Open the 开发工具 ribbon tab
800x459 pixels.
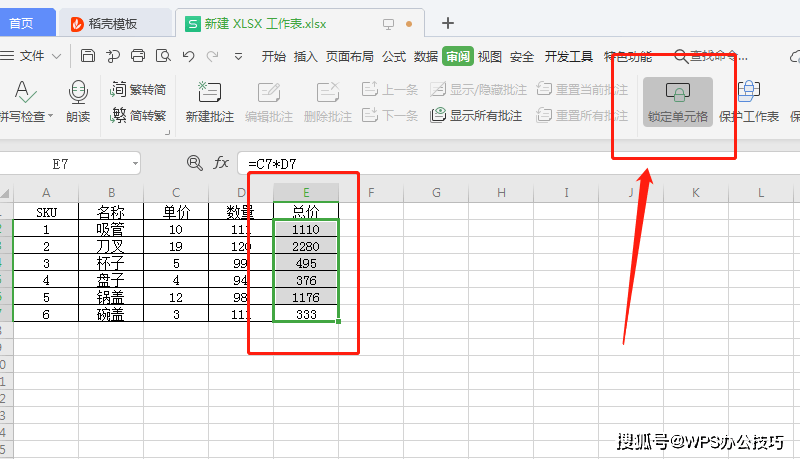(568, 57)
